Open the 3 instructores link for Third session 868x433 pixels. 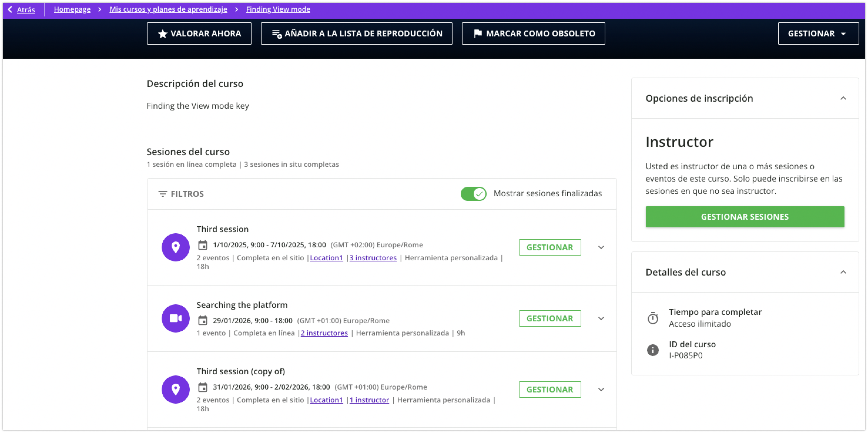[373, 257]
